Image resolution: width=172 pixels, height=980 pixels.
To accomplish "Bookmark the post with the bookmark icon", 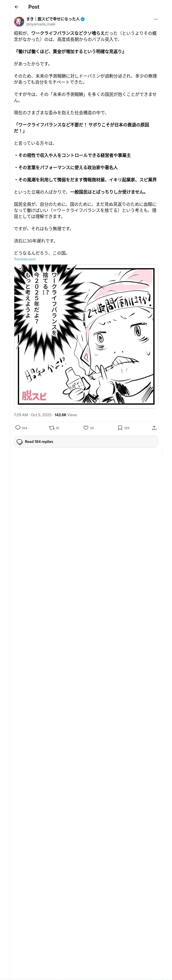I will coord(120,428).
